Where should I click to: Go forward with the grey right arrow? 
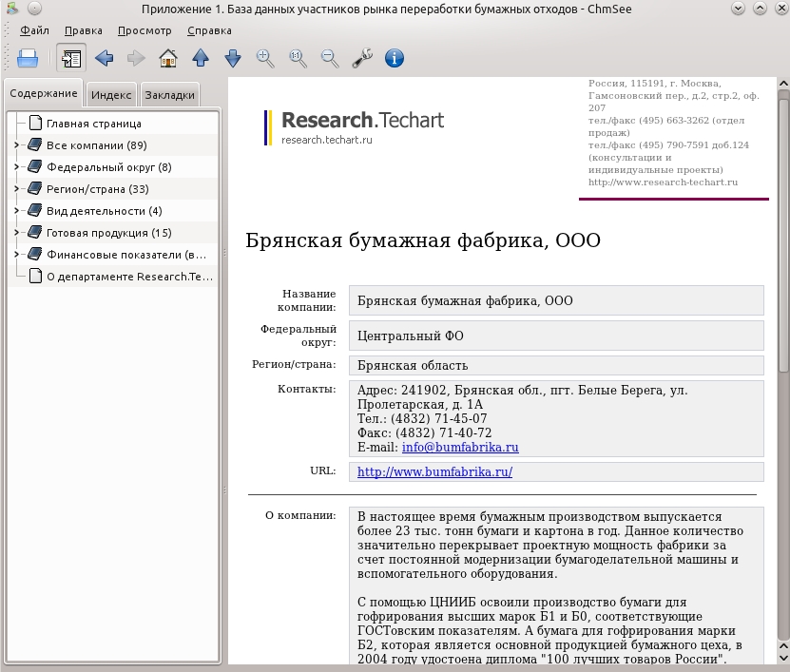click(x=136, y=58)
